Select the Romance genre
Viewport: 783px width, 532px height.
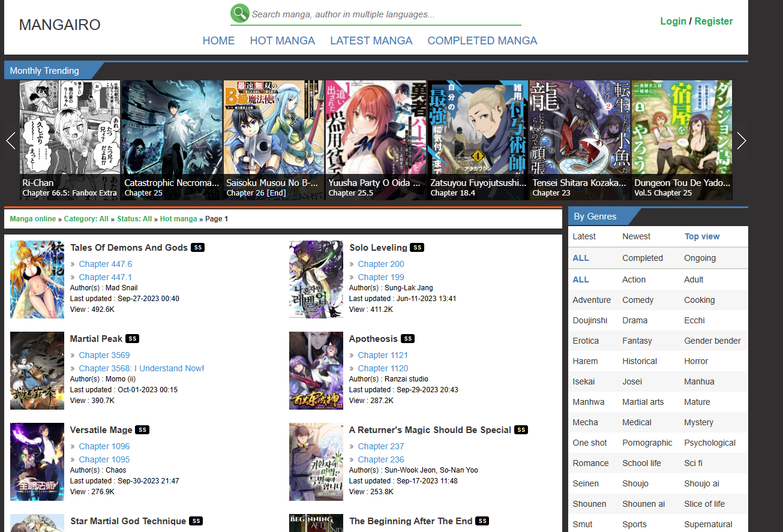click(x=591, y=463)
